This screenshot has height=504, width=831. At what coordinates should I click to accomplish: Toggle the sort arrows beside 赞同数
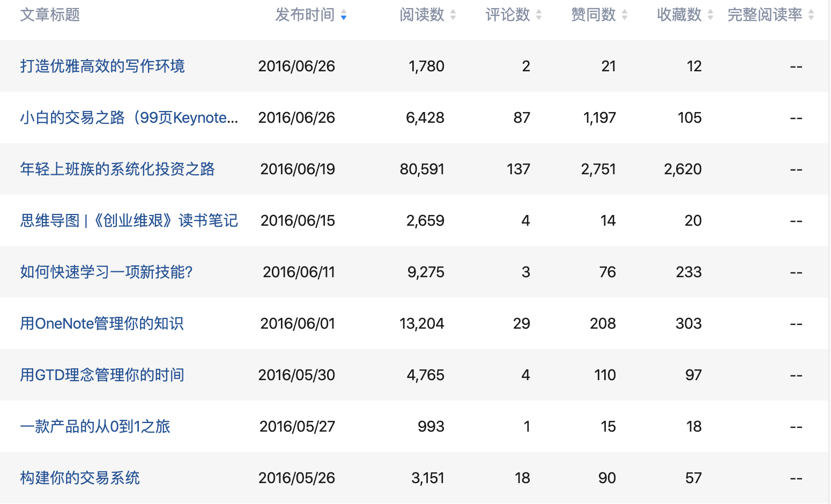[625, 16]
